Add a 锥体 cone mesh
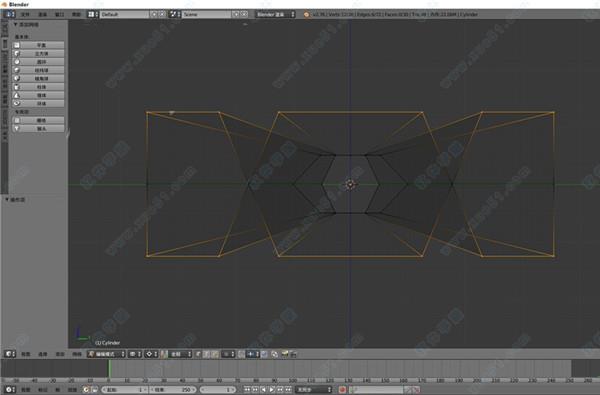This screenshot has width=600, height=395. (x=38, y=95)
